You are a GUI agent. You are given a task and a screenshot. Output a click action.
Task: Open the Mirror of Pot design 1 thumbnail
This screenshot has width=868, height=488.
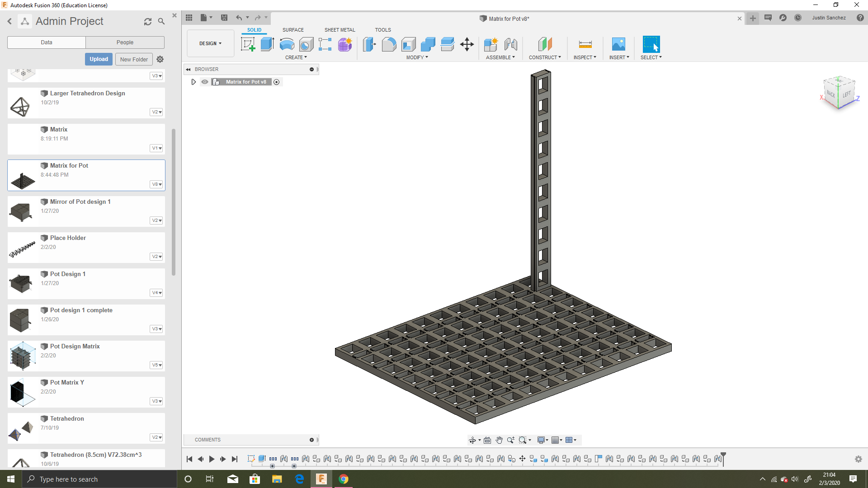(x=21, y=211)
